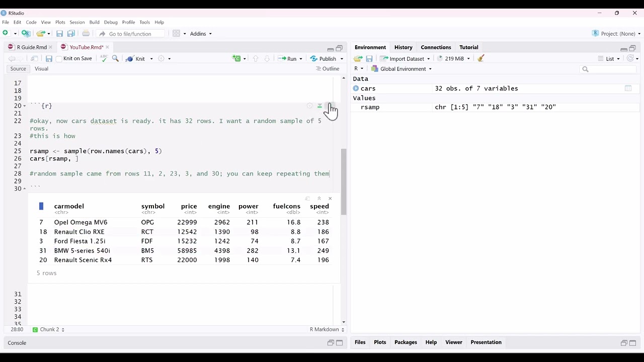
Task: Click the editor vertical scrollbar thumb
Action: pyautogui.click(x=344, y=181)
